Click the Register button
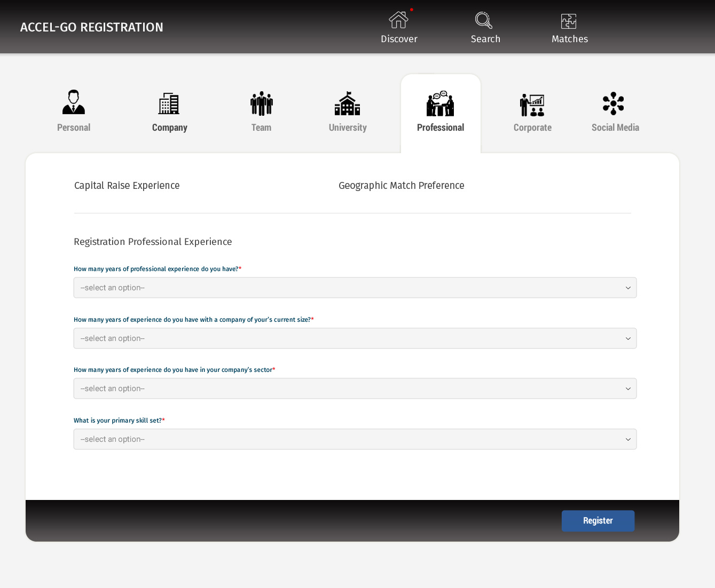This screenshot has height=588, width=715. point(598,521)
